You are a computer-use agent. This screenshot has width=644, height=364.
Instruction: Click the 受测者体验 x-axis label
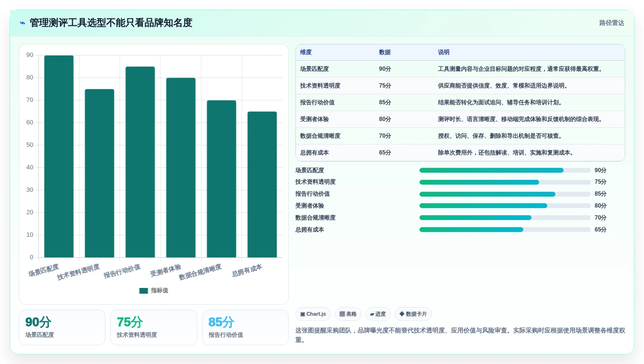[x=166, y=271]
